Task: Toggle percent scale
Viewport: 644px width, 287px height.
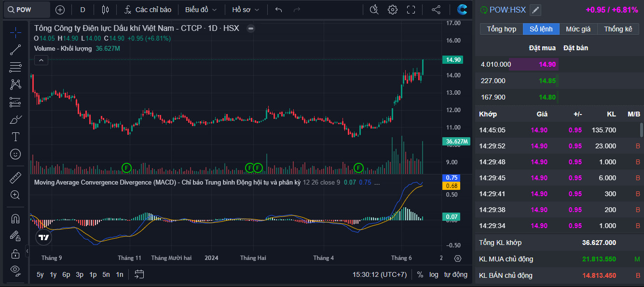Action: 420,274
